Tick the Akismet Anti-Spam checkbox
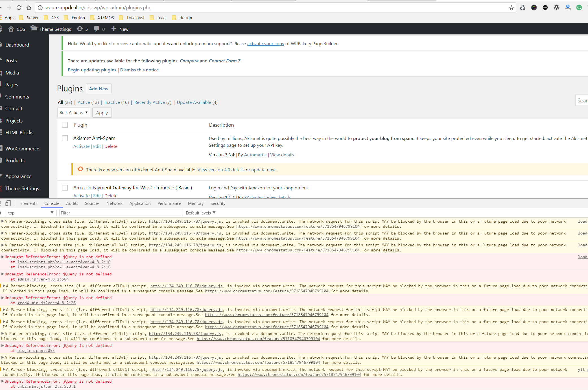 (x=65, y=138)
